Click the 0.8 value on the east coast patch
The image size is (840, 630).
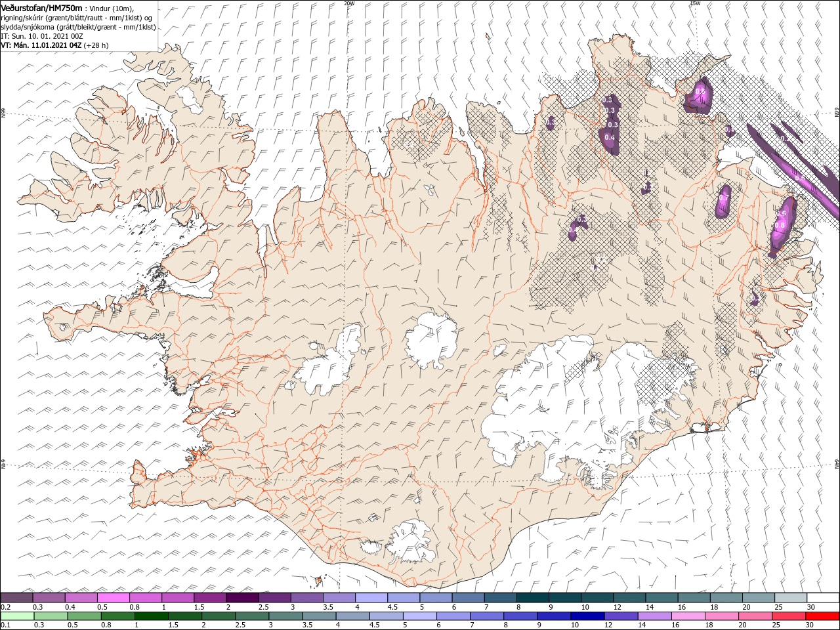780,225
